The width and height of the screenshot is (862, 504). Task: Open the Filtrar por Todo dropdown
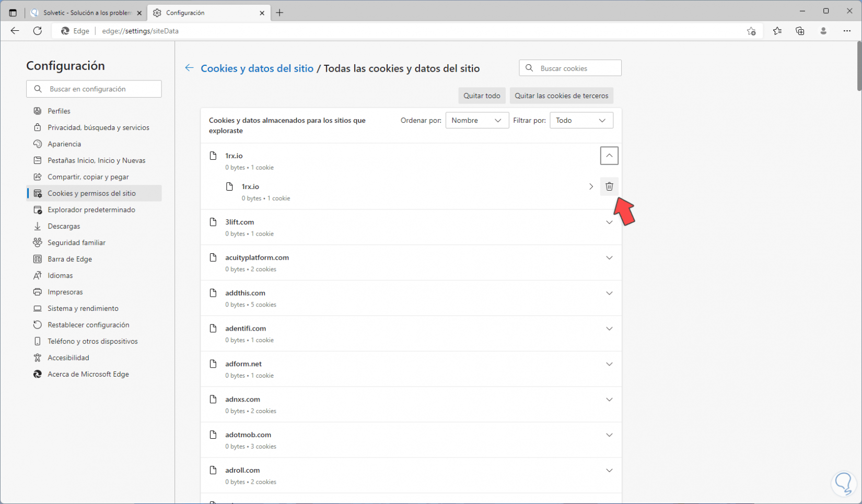tap(581, 121)
